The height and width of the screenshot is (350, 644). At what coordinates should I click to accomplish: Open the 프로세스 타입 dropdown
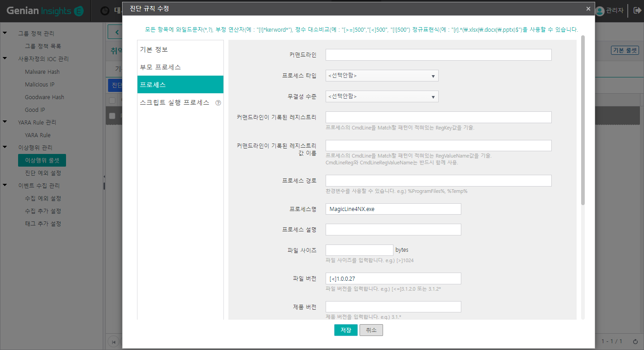(382, 76)
